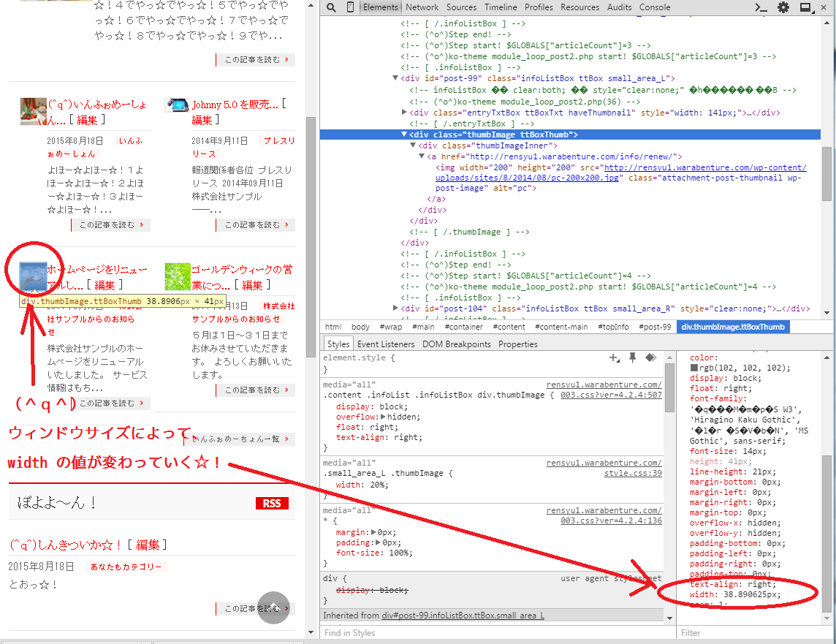836x644 pixels.
Task: Click the float: right declaration in .thumbImage rule
Action: pos(367,428)
